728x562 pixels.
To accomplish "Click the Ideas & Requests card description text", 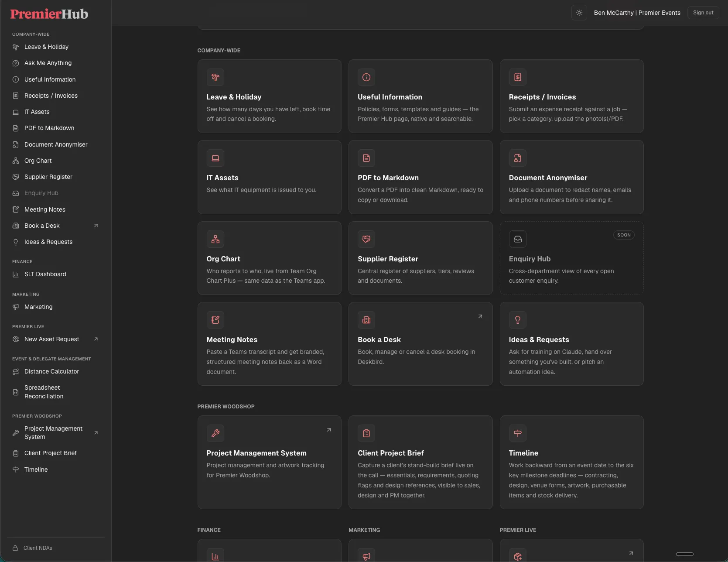I will (561, 362).
